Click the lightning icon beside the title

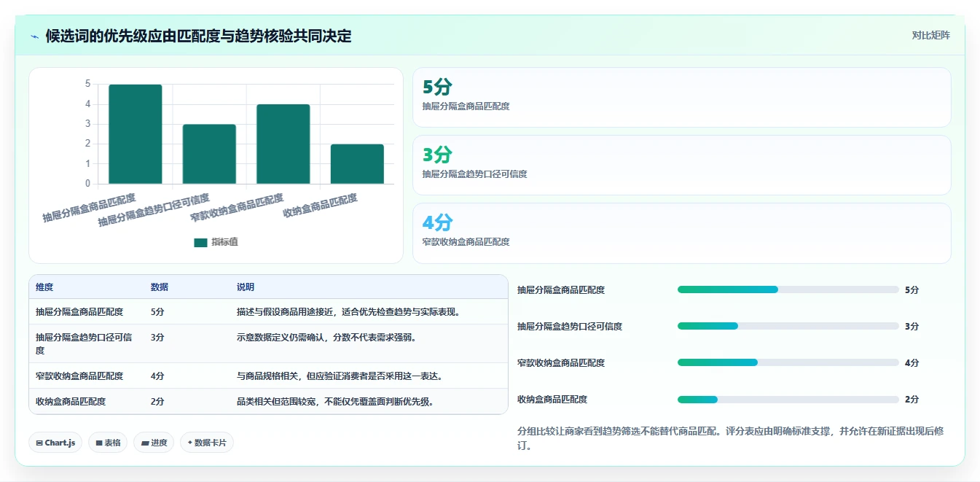[35, 36]
